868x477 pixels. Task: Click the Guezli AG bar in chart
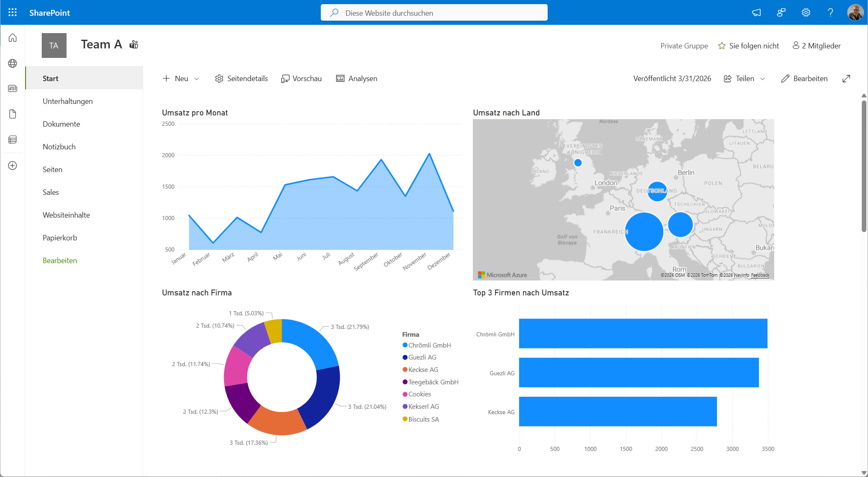pyautogui.click(x=639, y=372)
